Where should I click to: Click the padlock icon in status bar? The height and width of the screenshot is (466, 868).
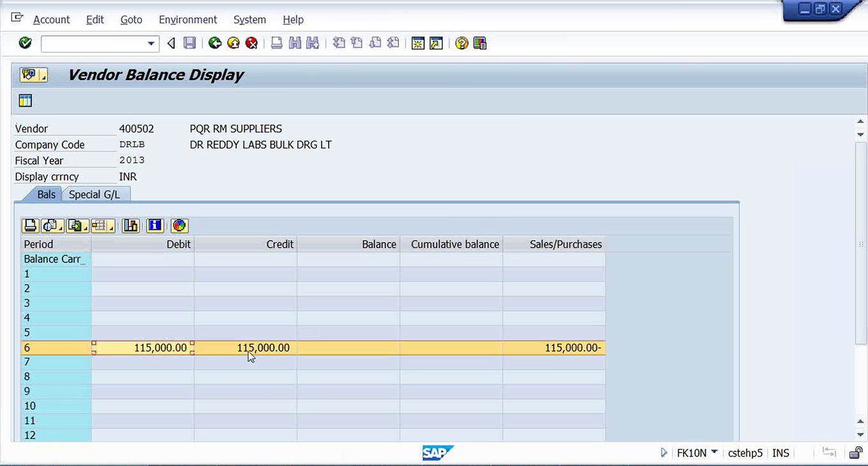[856, 453]
